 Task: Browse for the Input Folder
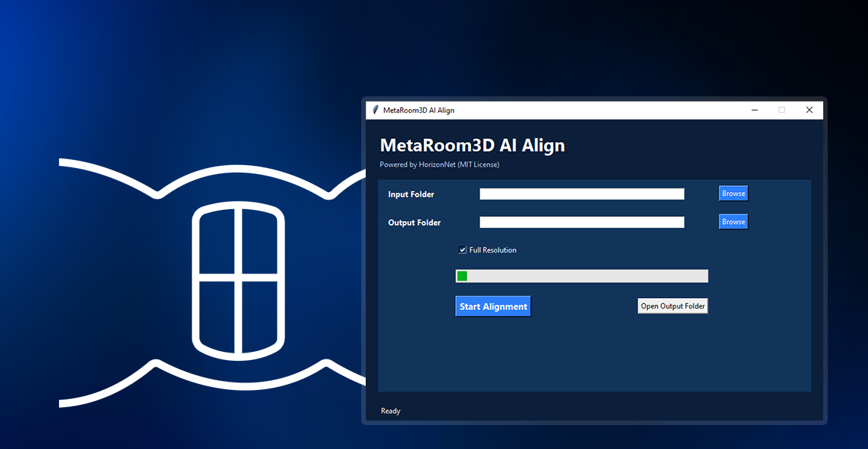[734, 193]
